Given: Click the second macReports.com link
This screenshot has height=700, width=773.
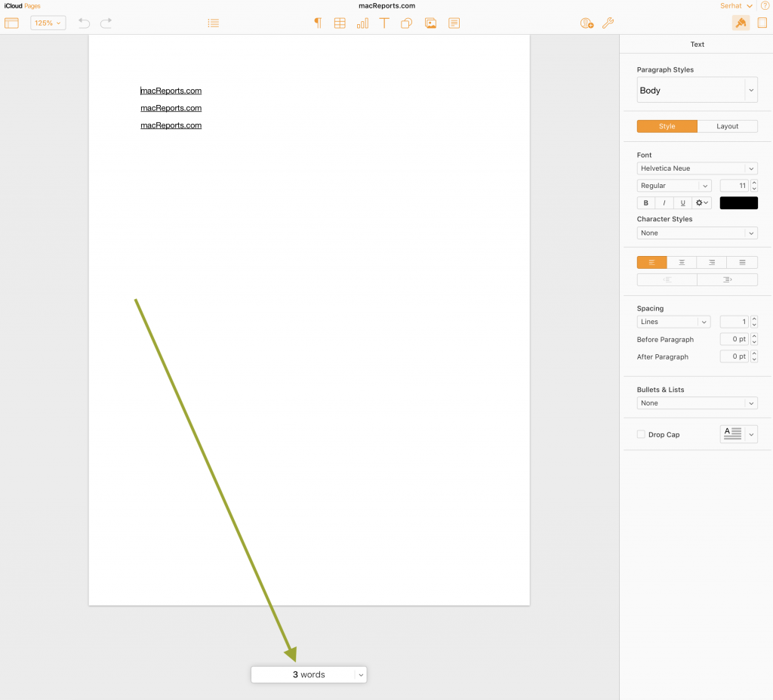Looking at the screenshot, I should pyautogui.click(x=171, y=108).
